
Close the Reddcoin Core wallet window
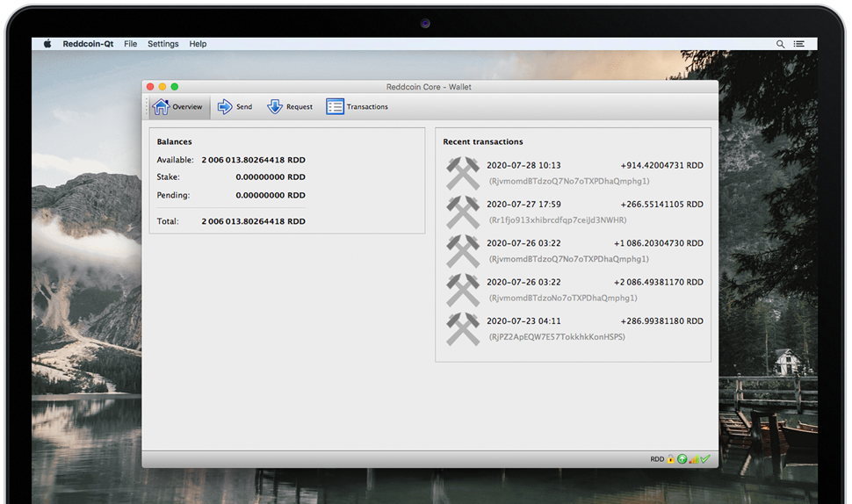pos(150,87)
